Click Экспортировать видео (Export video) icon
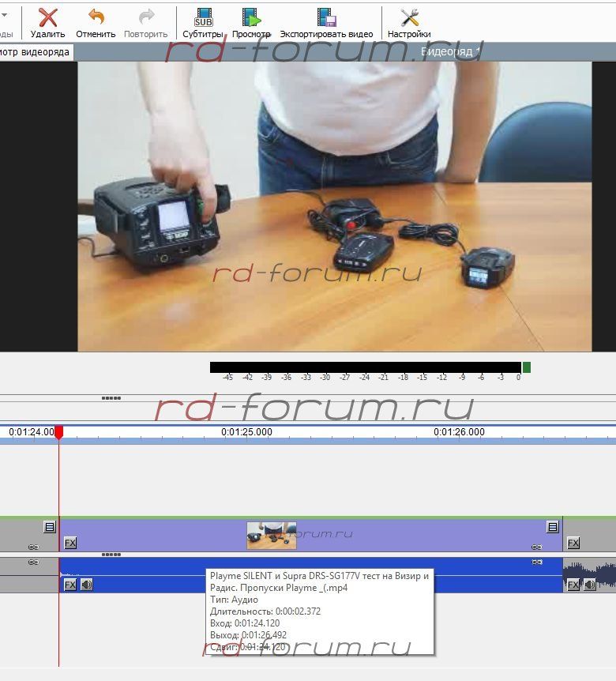Viewport: 616px width, 681px height. (x=326, y=18)
